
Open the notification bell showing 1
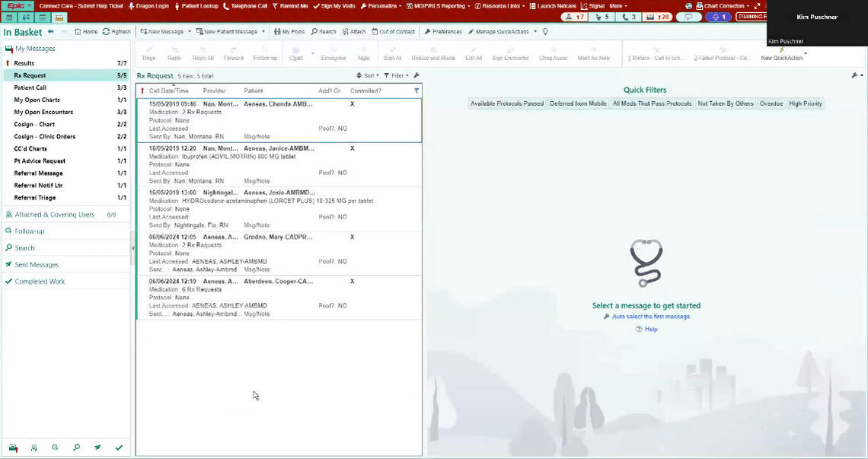coord(719,18)
